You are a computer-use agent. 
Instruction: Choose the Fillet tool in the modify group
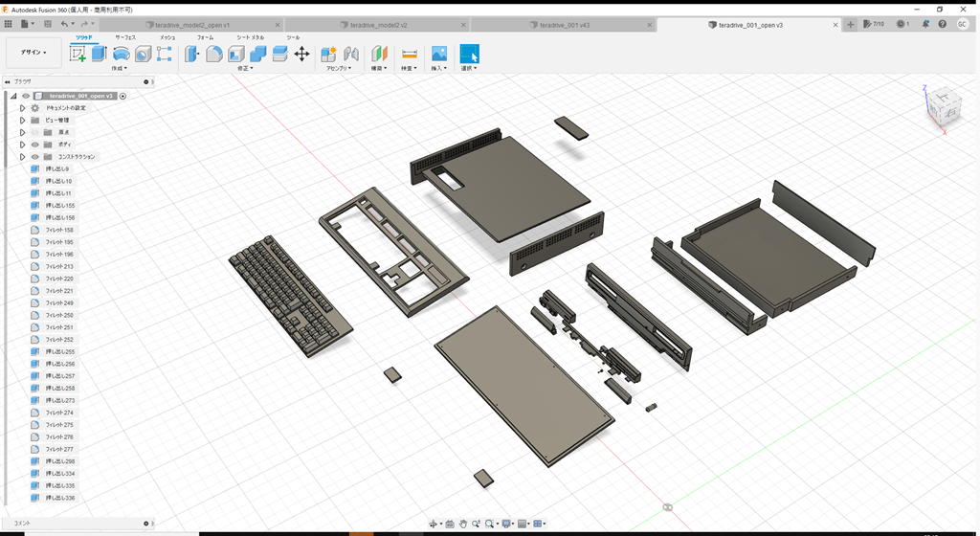coord(214,54)
